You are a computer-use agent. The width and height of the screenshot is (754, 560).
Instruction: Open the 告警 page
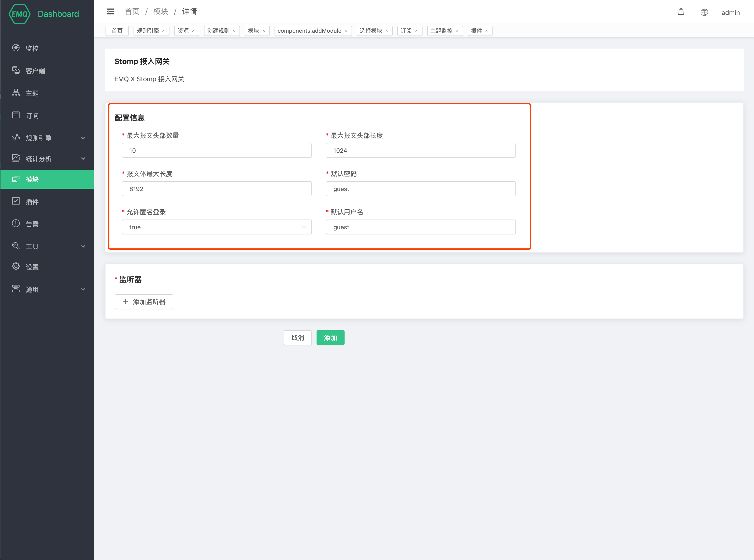coord(32,224)
